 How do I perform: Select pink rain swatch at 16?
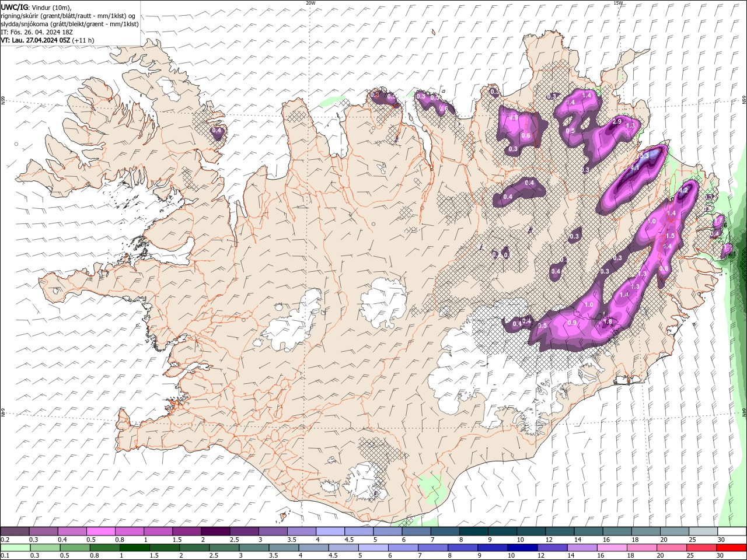pos(611,548)
